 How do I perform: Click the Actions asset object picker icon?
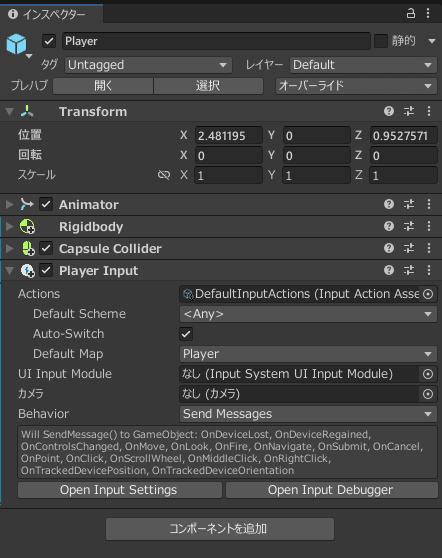[x=428, y=294]
